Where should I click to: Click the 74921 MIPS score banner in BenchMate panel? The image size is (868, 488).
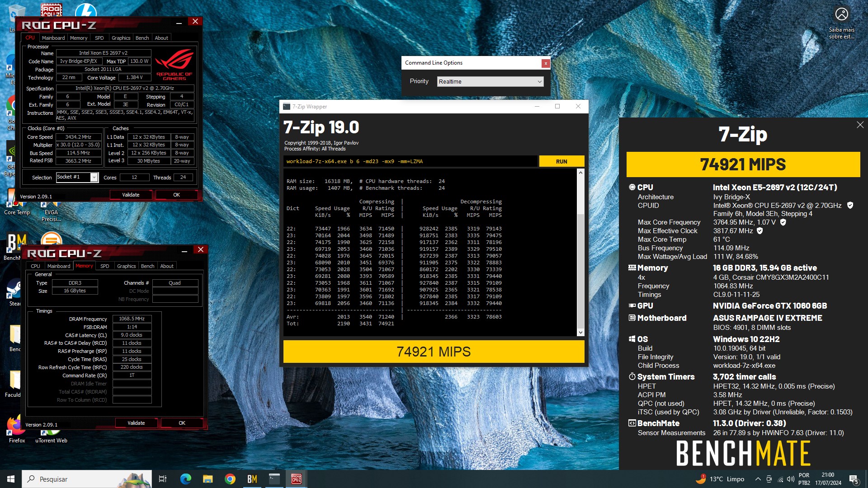743,164
